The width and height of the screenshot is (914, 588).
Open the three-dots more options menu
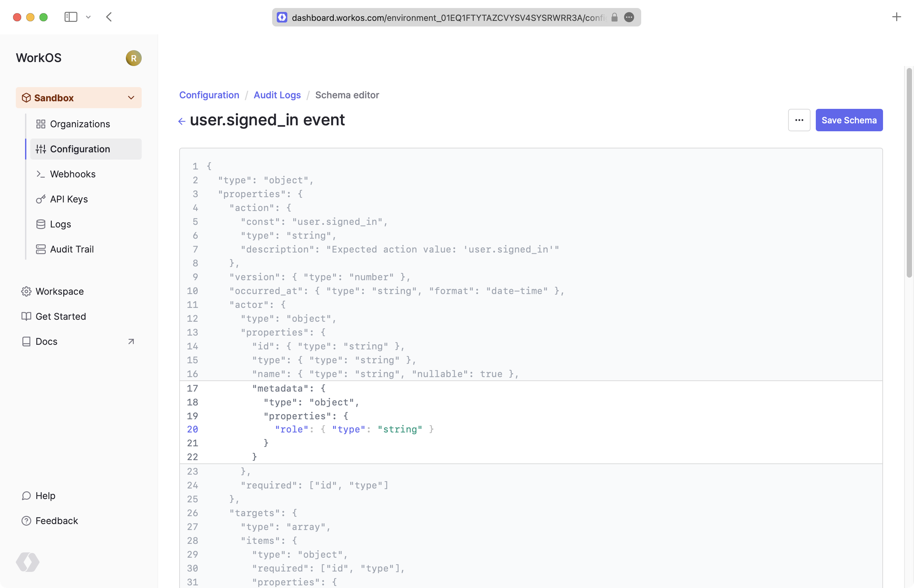pos(799,120)
